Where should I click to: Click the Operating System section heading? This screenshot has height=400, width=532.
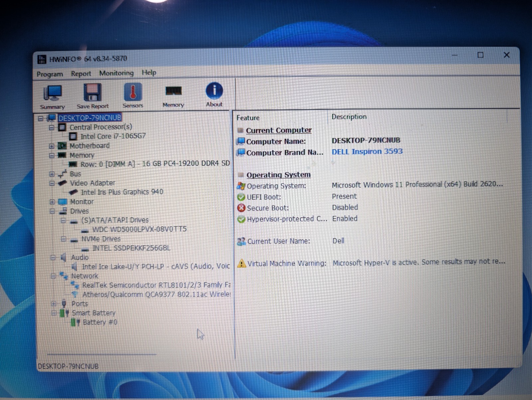tap(278, 175)
